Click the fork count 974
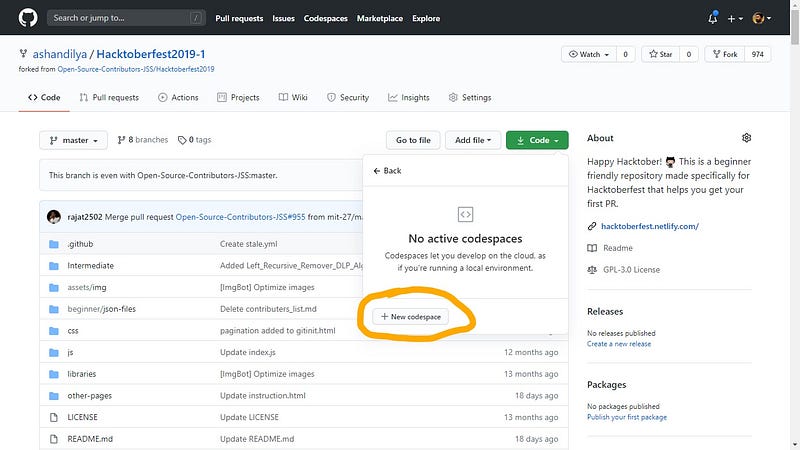 758,54
